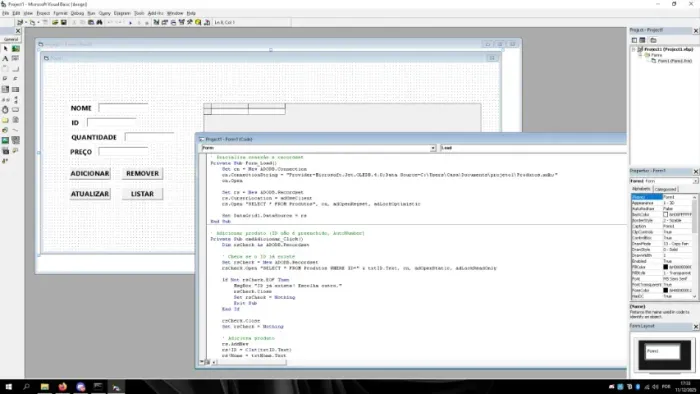Click the Find binoculars toolbar icon
The height and width of the screenshot is (394, 700).
click(x=99, y=22)
